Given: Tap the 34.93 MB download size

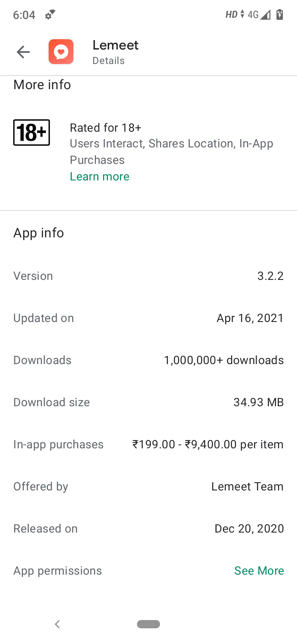Looking at the screenshot, I should tap(258, 402).
